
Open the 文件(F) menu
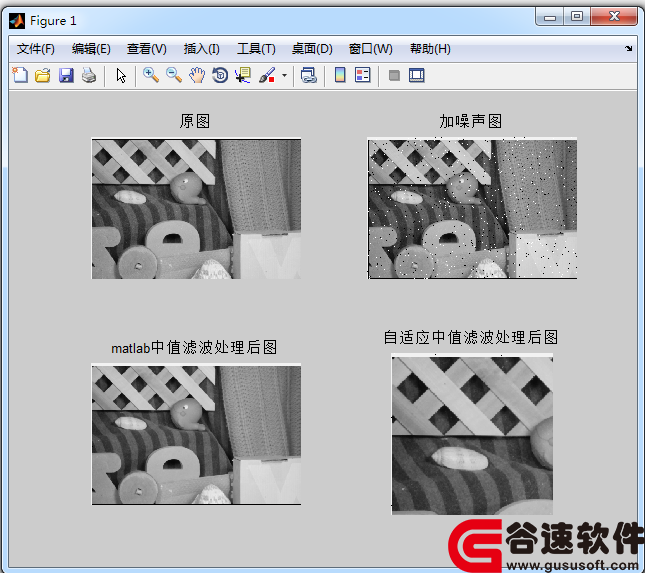36,49
